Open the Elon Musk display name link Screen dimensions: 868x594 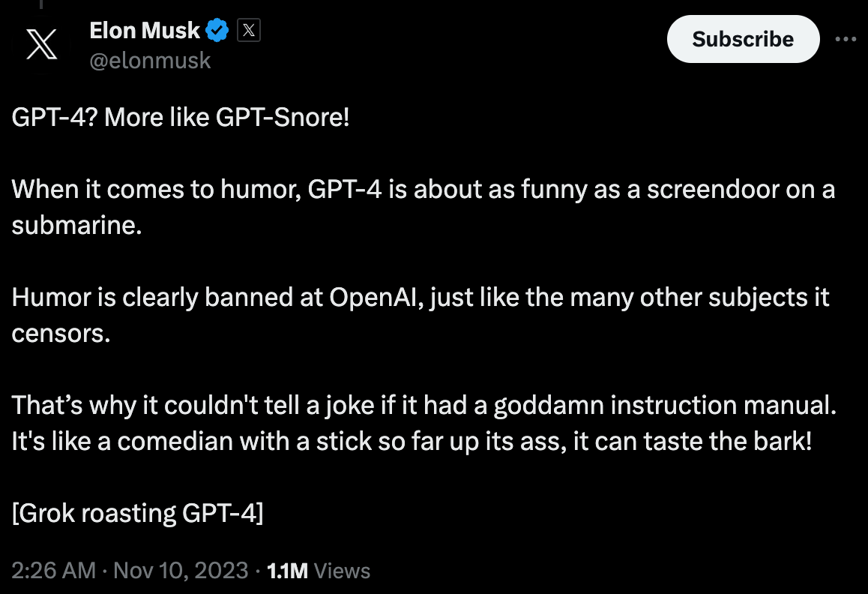[x=144, y=31]
